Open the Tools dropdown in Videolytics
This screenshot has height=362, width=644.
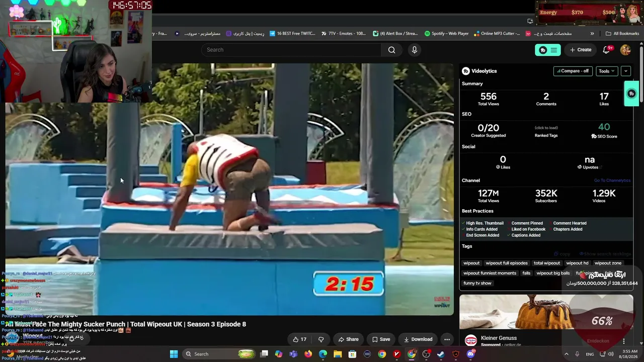[607, 71]
